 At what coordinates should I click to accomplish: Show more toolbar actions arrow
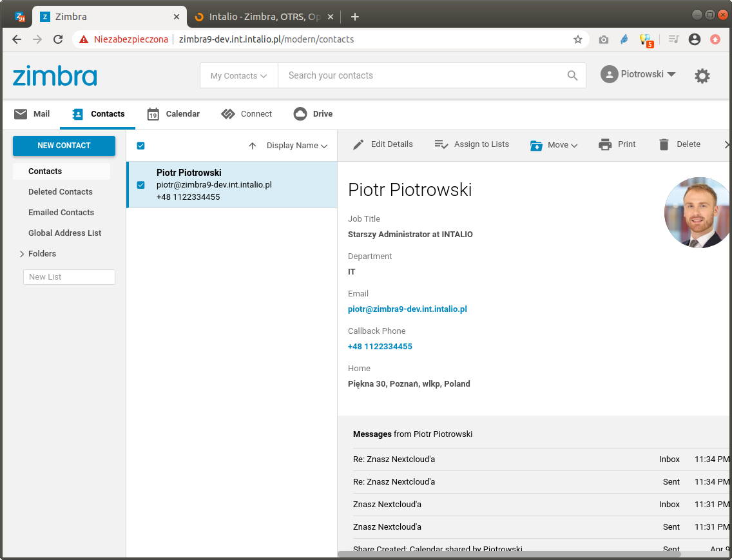(727, 145)
